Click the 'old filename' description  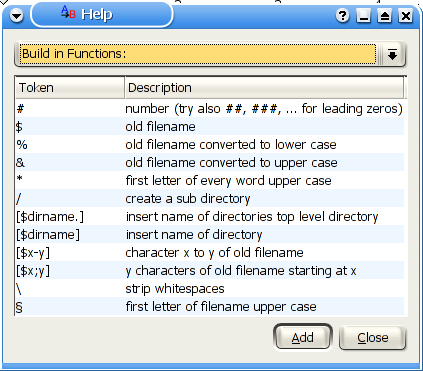point(160,127)
